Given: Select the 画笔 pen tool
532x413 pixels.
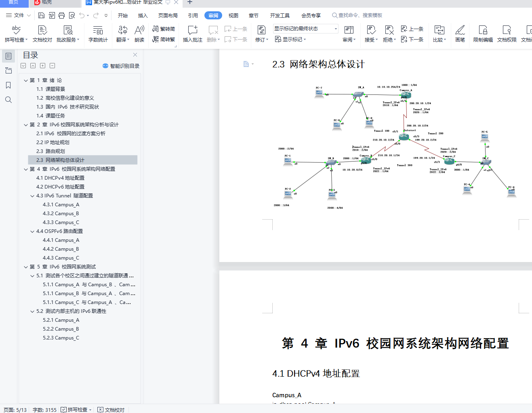Looking at the screenshot, I should (x=460, y=34).
